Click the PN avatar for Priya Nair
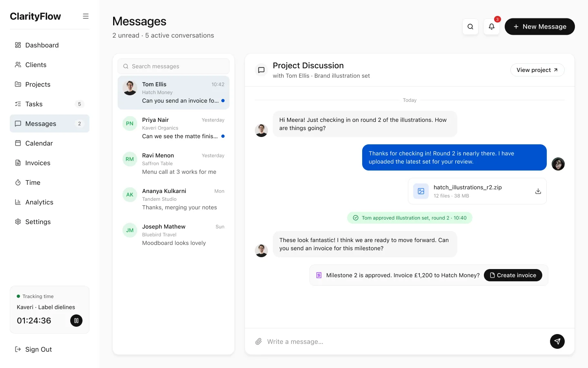Screen dimensions: 588x368 (130, 123)
